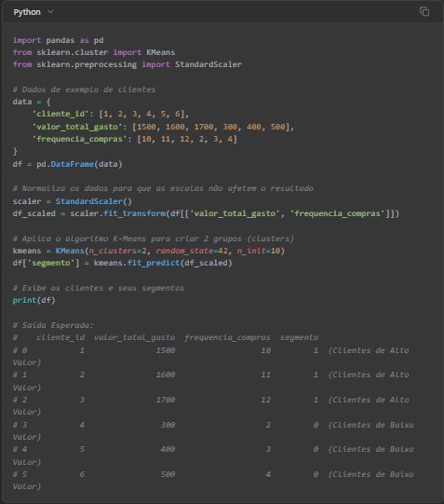
Task: Copy the code block using copy icon
Action: pos(424,11)
